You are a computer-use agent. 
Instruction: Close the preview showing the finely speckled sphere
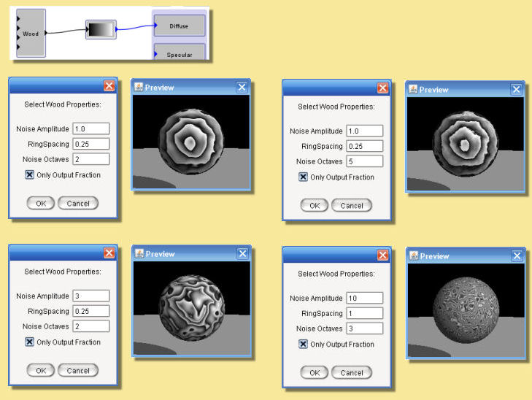(516, 256)
